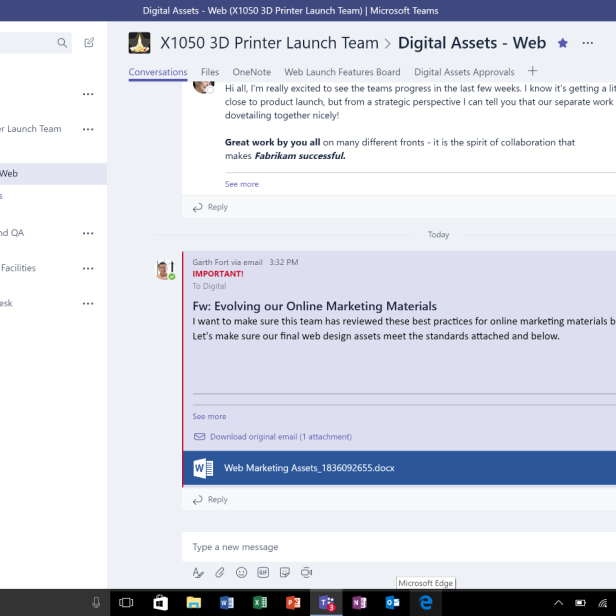Click the Today date divider label

[438, 235]
